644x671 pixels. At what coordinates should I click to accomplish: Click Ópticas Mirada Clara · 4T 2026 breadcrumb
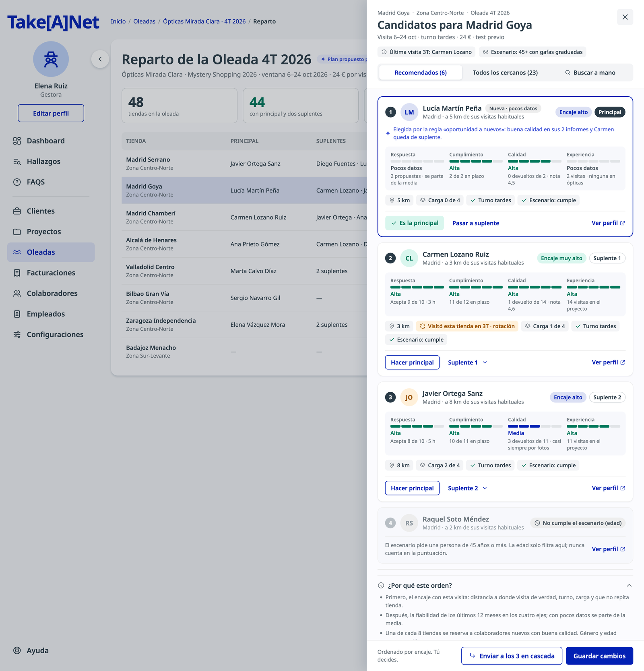204,21
